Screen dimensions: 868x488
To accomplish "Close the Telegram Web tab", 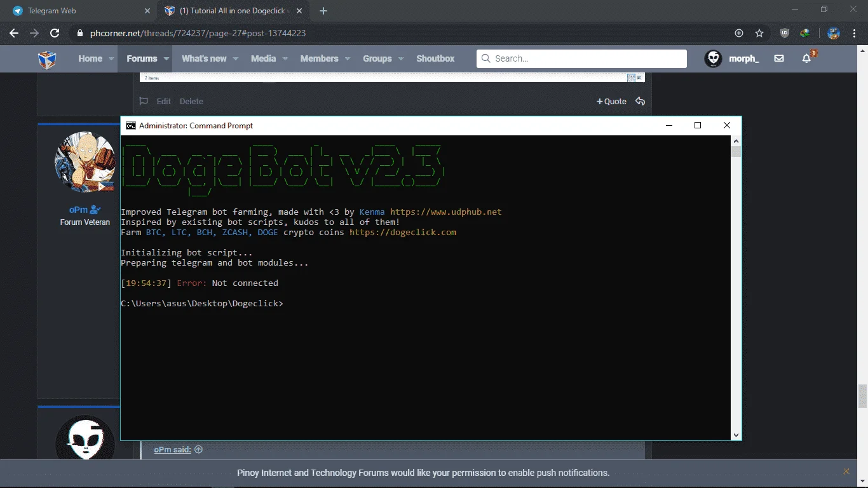I will [x=147, y=11].
